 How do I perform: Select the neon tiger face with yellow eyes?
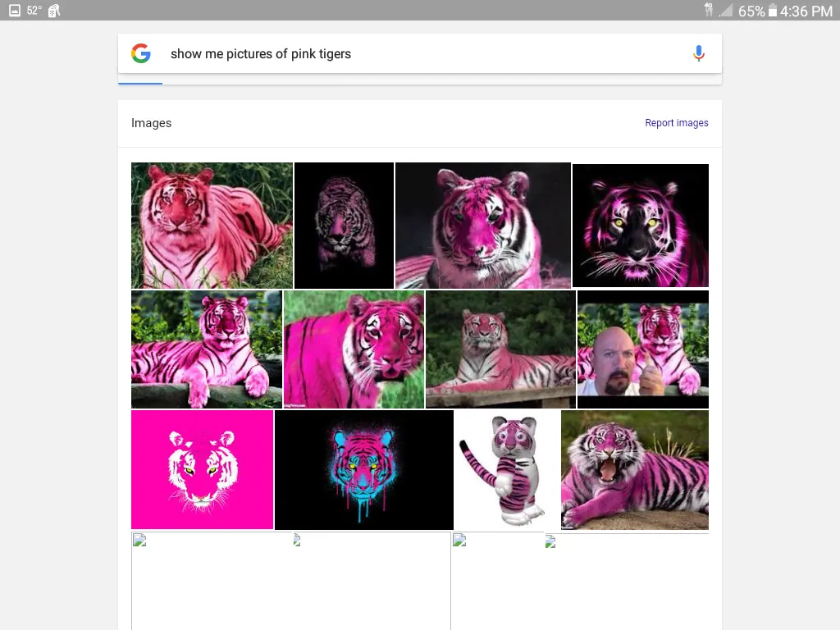click(640, 226)
